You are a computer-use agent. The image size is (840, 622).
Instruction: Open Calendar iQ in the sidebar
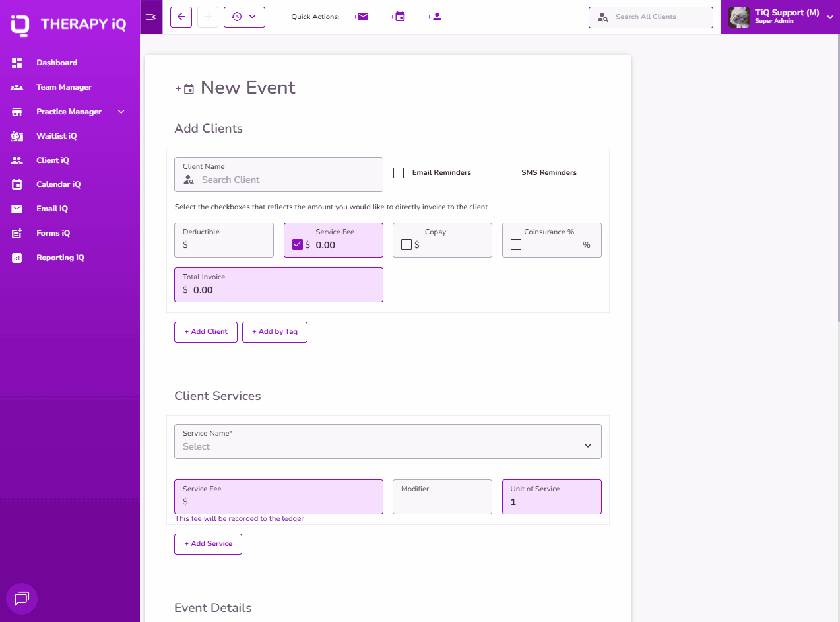(x=59, y=184)
